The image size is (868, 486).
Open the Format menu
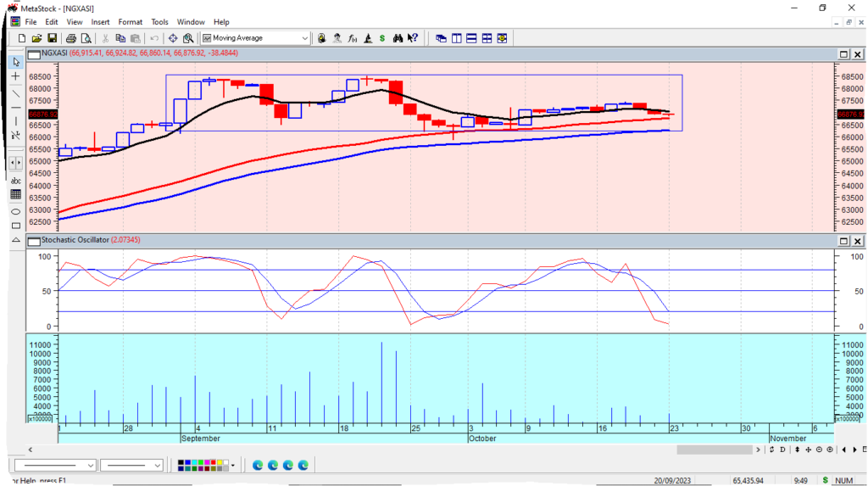tap(130, 21)
